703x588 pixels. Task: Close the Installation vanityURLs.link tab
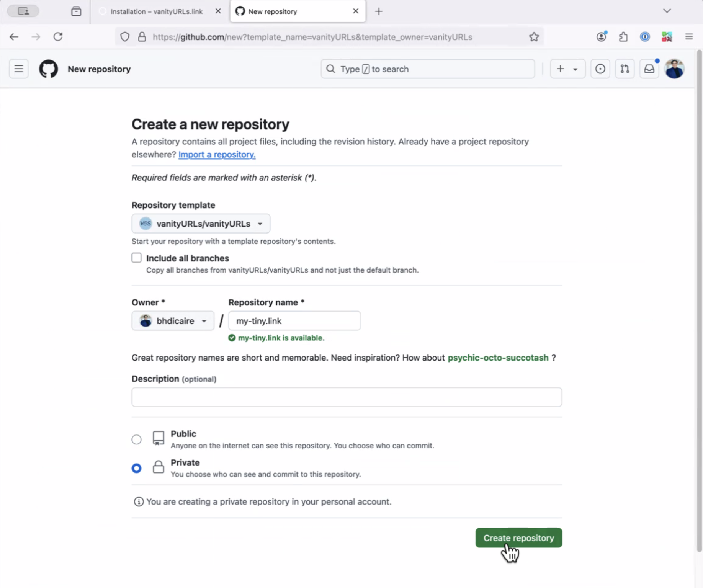(218, 11)
